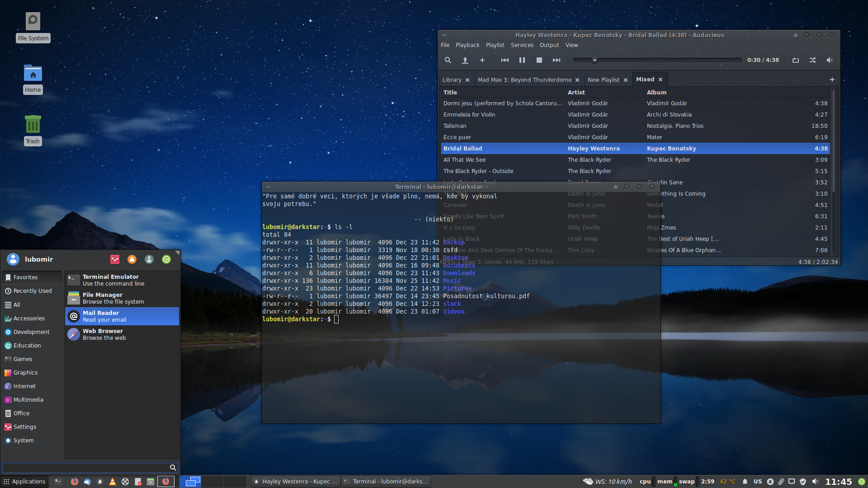Viewport: 868px width, 488px height.
Task: Launch Thunderbird from the panel launcher
Action: (87, 482)
